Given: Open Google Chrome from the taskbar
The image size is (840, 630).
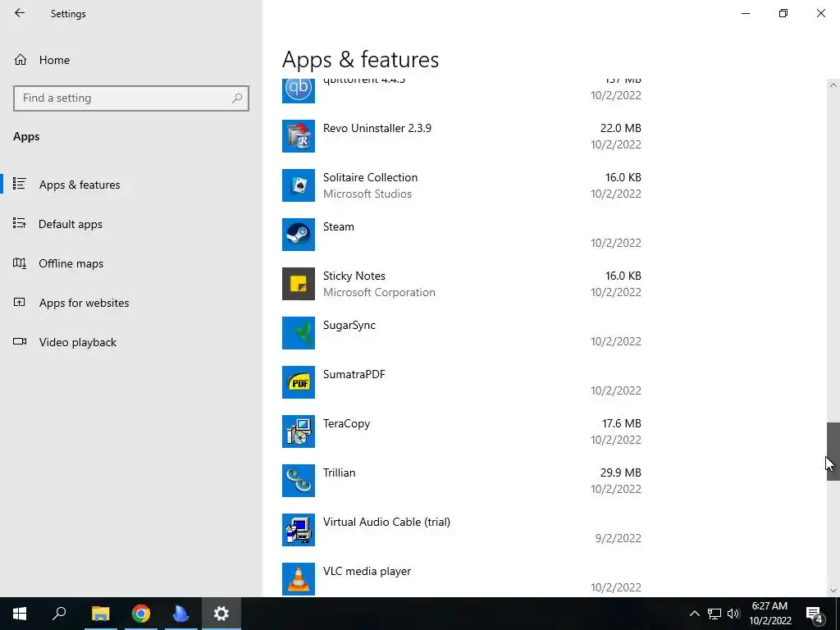Looking at the screenshot, I should pos(140,614).
